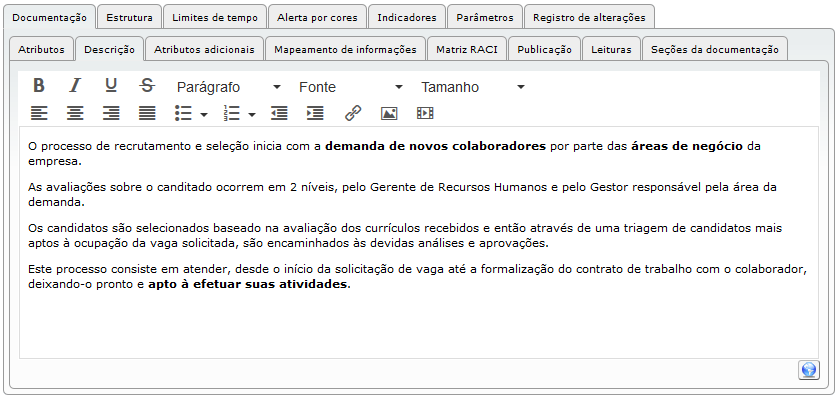Apply strikethrough to the text

point(147,85)
